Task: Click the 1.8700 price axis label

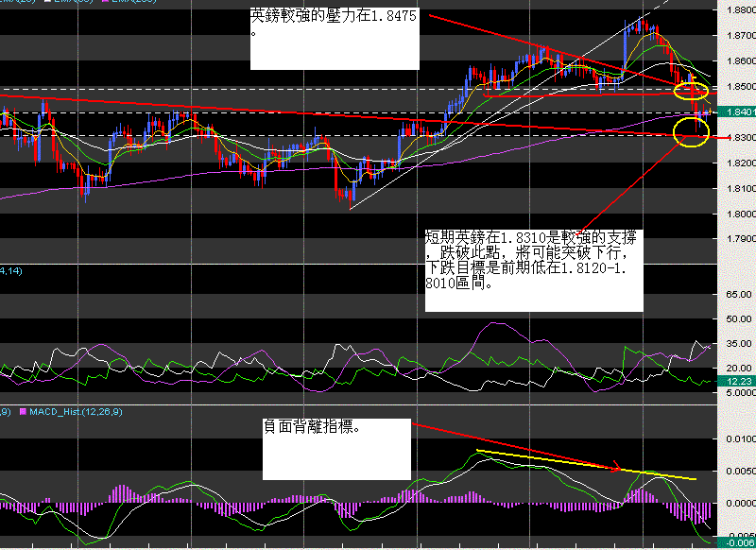Action: tap(741, 36)
